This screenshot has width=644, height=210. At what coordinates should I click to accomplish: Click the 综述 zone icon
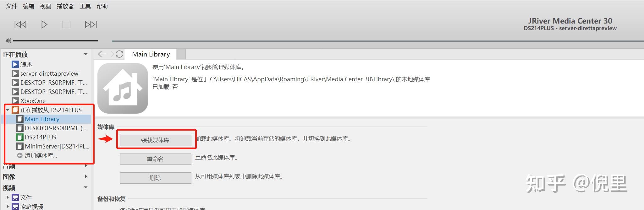point(15,64)
